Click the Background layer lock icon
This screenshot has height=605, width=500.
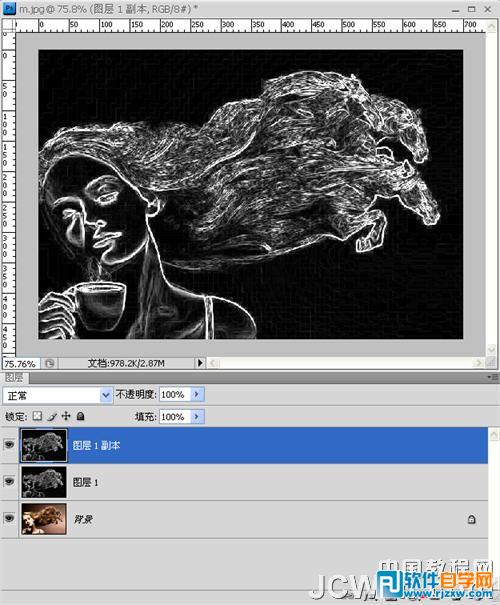coord(471,519)
